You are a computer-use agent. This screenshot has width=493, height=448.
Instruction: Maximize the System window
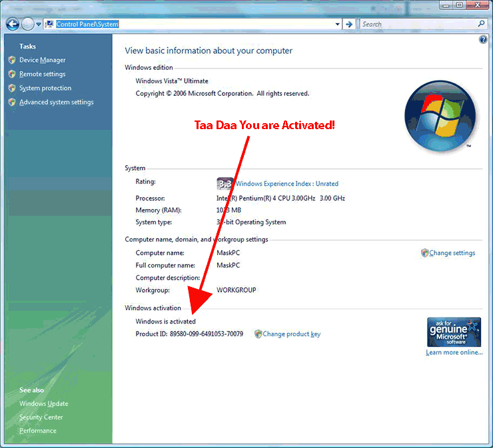tap(459, 5)
